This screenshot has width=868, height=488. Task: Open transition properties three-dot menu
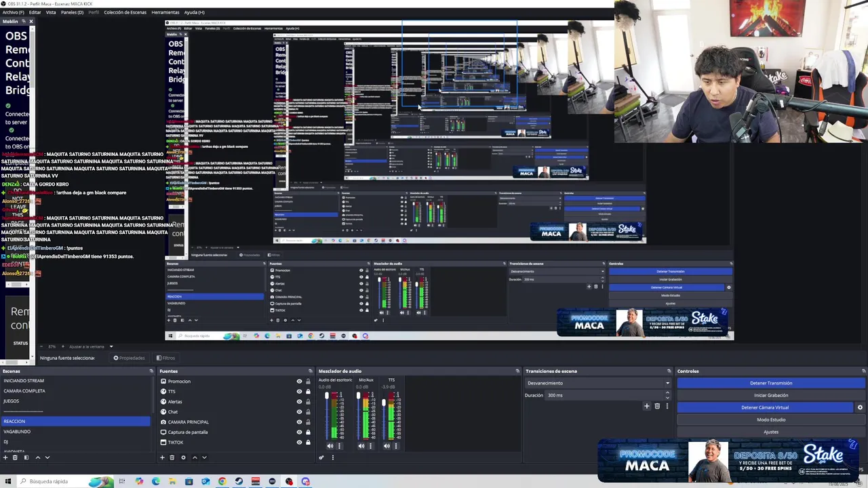[x=667, y=406]
